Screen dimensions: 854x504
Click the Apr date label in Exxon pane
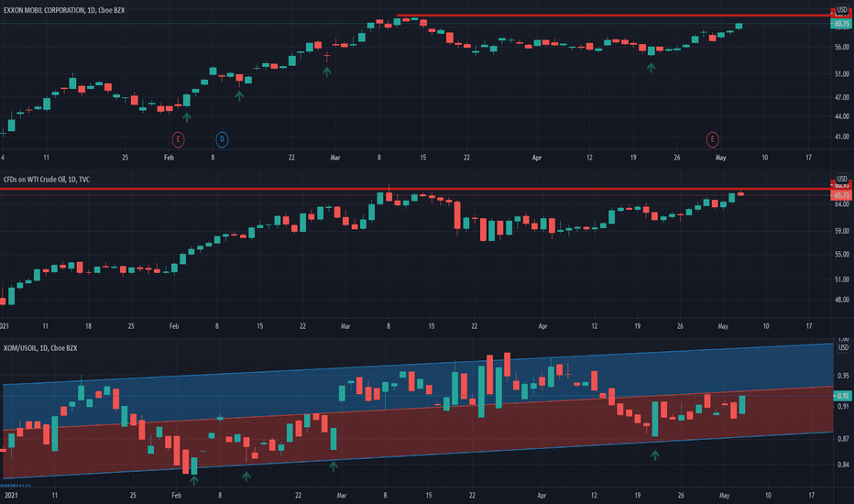537,158
